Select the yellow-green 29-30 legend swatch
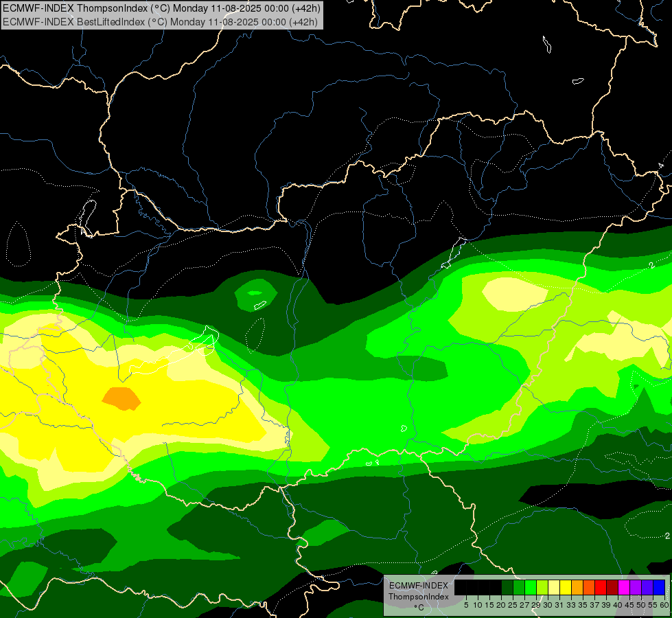Screen dimensions: 672x618 (x=542, y=587)
